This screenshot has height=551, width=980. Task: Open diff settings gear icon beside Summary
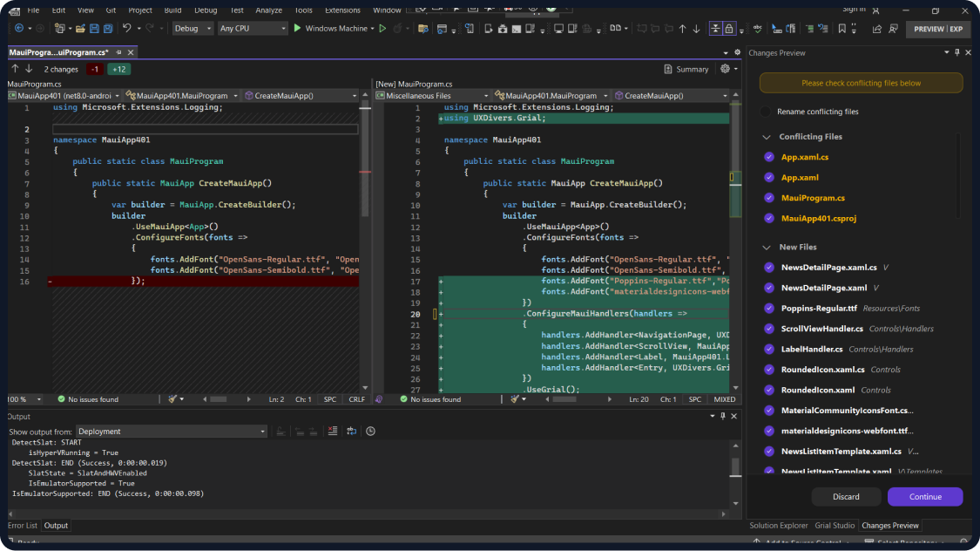point(725,69)
